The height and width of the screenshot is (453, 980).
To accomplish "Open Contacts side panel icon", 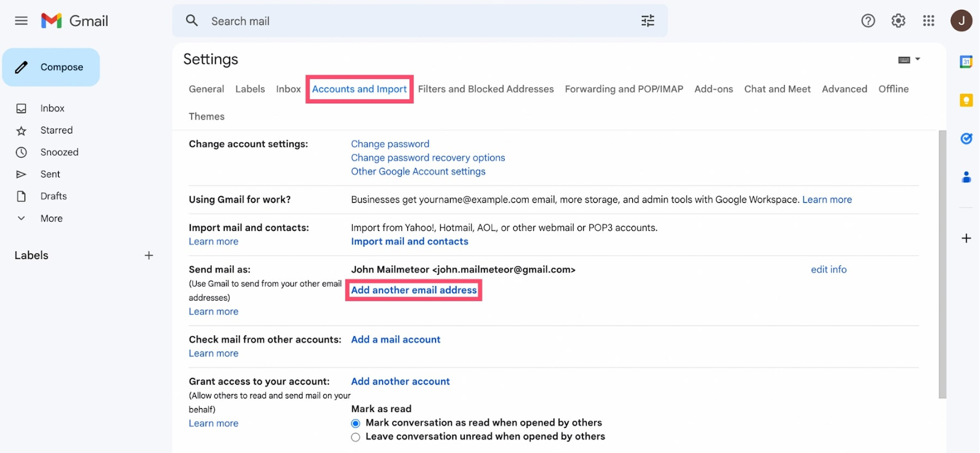I will [966, 177].
